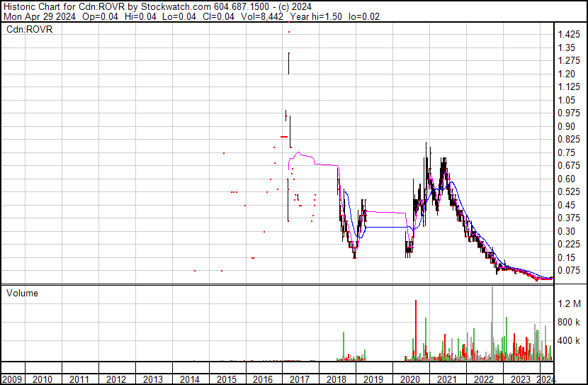Click the 'Hi=0.04' high value
This screenshot has height=385, width=588.
pyautogui.click(x=141, y=16)
